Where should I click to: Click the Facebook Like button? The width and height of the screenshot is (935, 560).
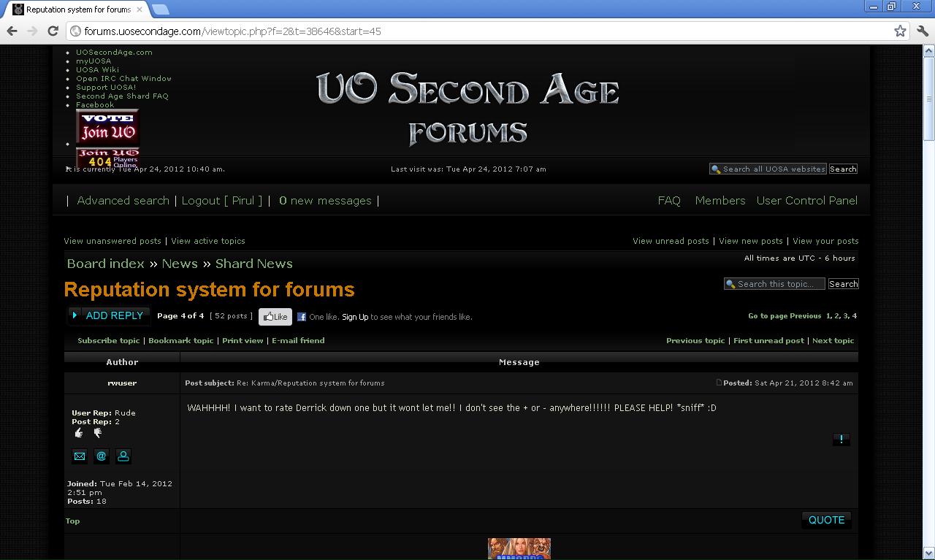275,317
